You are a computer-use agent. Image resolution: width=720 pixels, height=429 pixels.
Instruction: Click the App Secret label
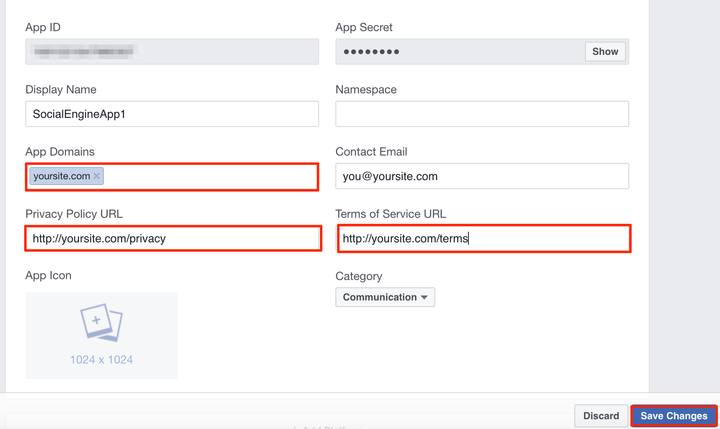click(364, 28)
